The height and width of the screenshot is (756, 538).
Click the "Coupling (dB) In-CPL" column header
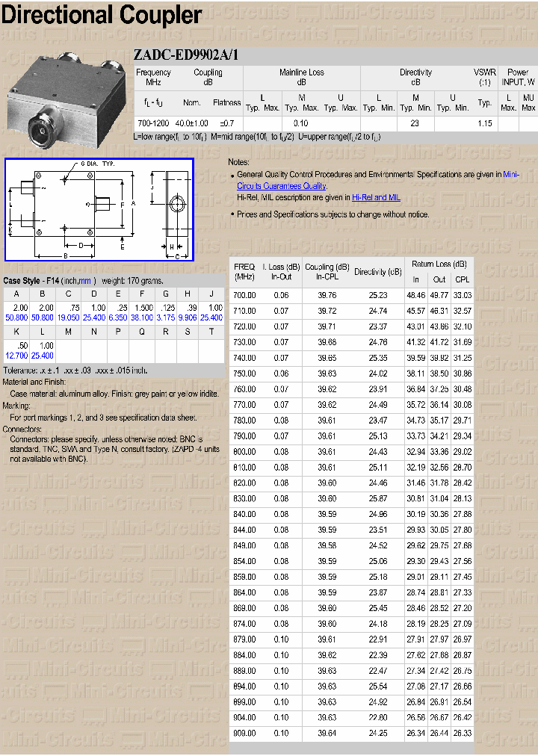[x=327, y=271]
